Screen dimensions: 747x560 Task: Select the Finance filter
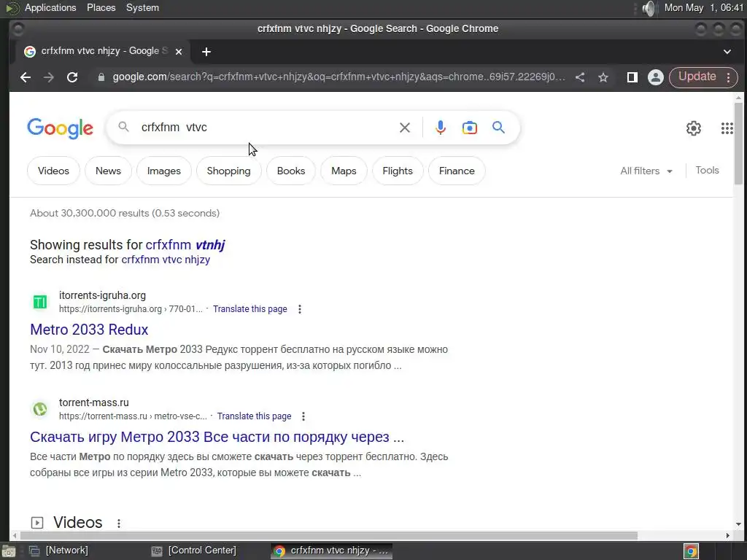[457, 171]
